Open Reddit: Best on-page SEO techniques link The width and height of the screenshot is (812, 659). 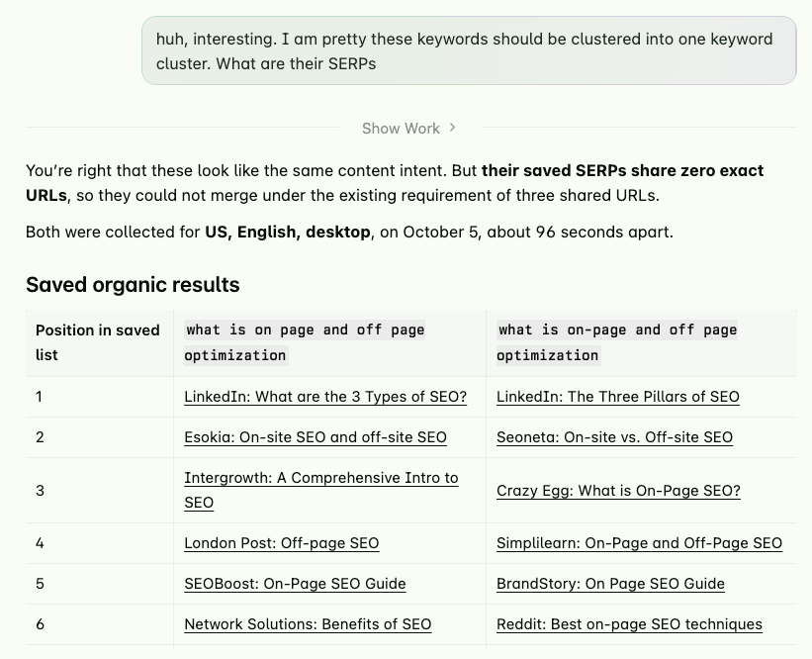pos(629,624)
